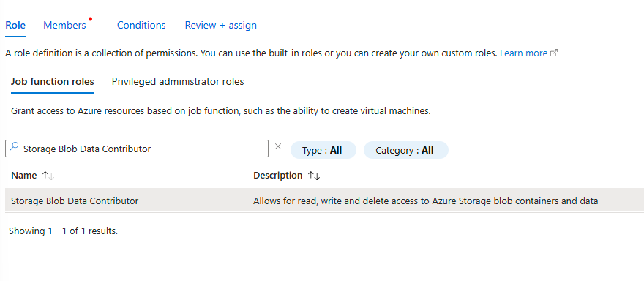Switch to the Role tab
644x281 pixels.
click(15, 25)
